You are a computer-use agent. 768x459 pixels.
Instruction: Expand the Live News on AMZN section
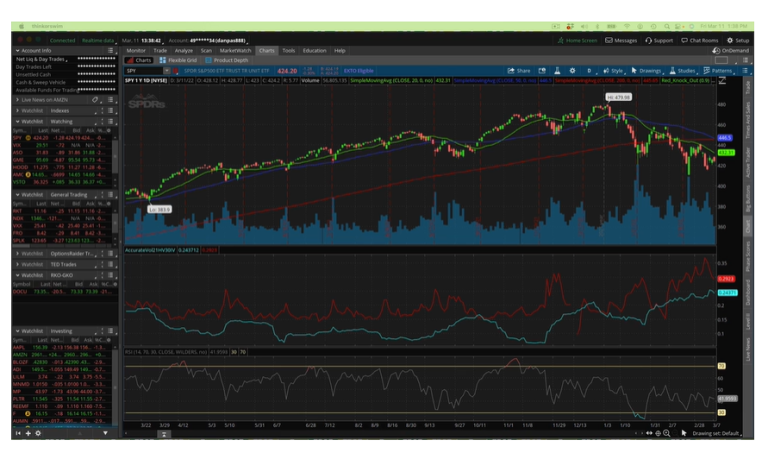coord(17,100)
